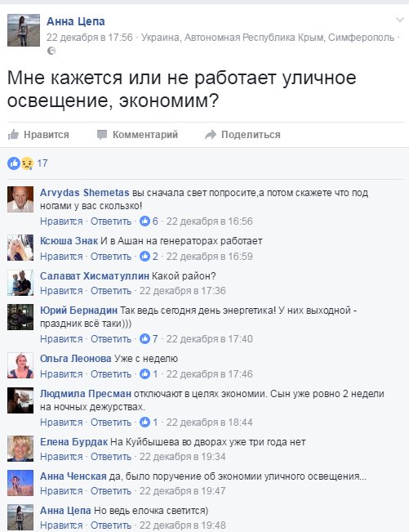409x532 pixels.
Task: Click the Комментарий speech bubble icon
Action: point(102,134)
